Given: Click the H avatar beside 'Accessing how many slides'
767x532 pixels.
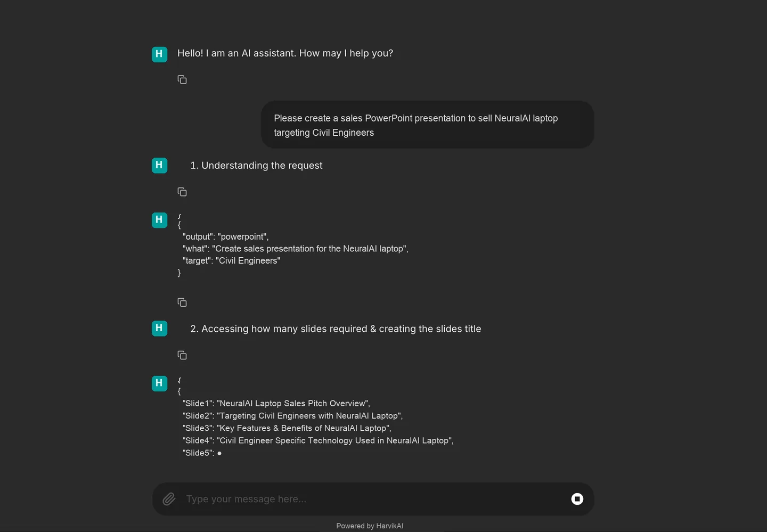Looking at the screenshot, I should [x=159, y=329].
